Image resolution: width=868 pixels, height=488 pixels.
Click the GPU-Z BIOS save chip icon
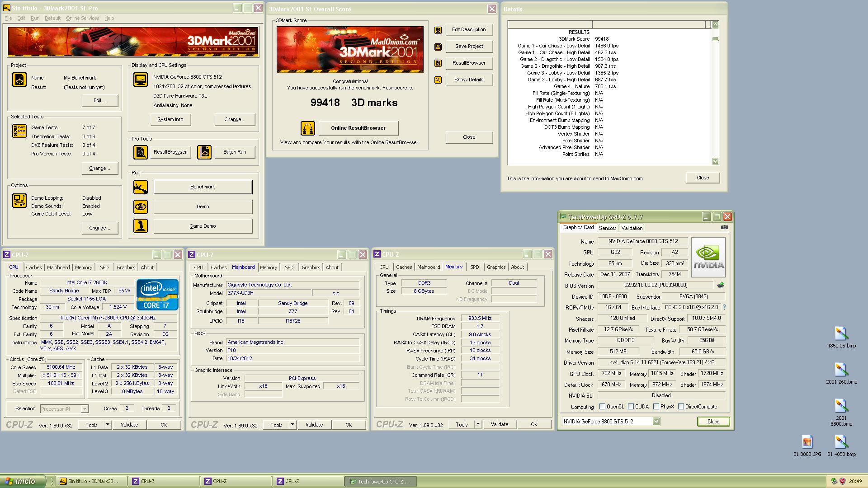tap(721, 285)
